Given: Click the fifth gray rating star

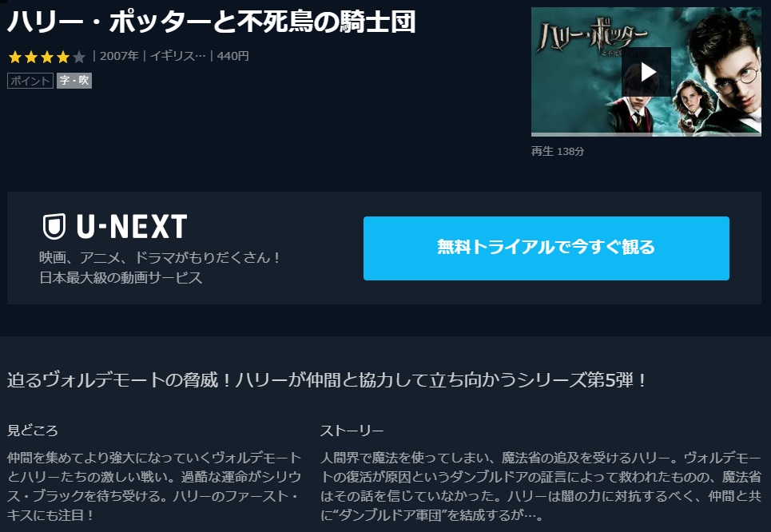Looking at the screenshot, I should (78, 57).
